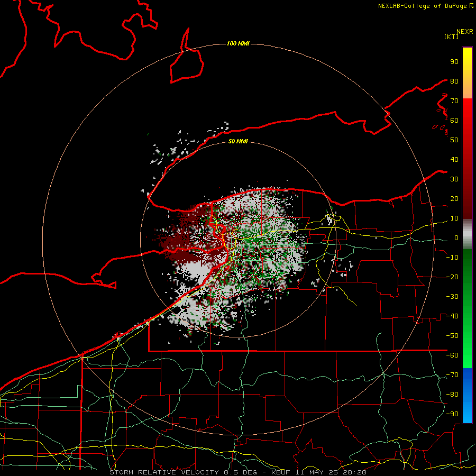The height and width of the screenshot is (476, 476).
Task: Click the "NEXLAB-College of DuPage" header text
Action: pos(424,6)
